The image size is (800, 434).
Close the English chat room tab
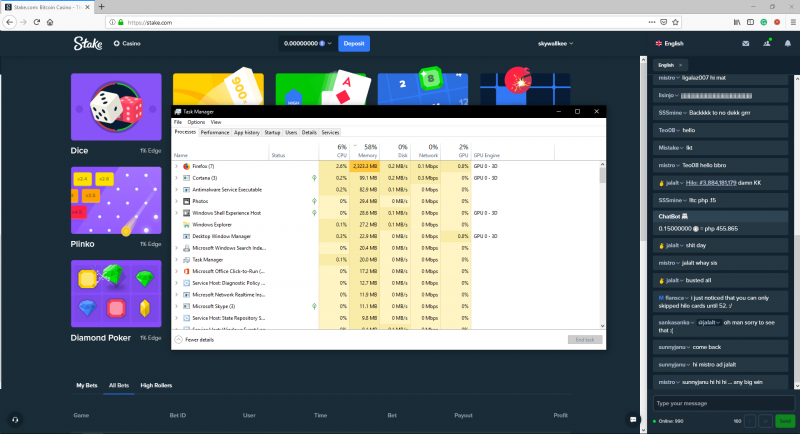click(x=680, y=65)
